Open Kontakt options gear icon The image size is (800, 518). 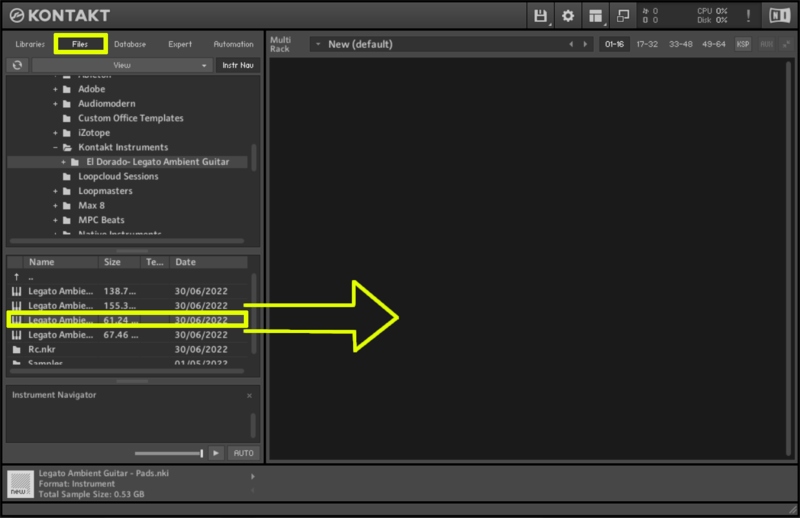coord(568,16)
